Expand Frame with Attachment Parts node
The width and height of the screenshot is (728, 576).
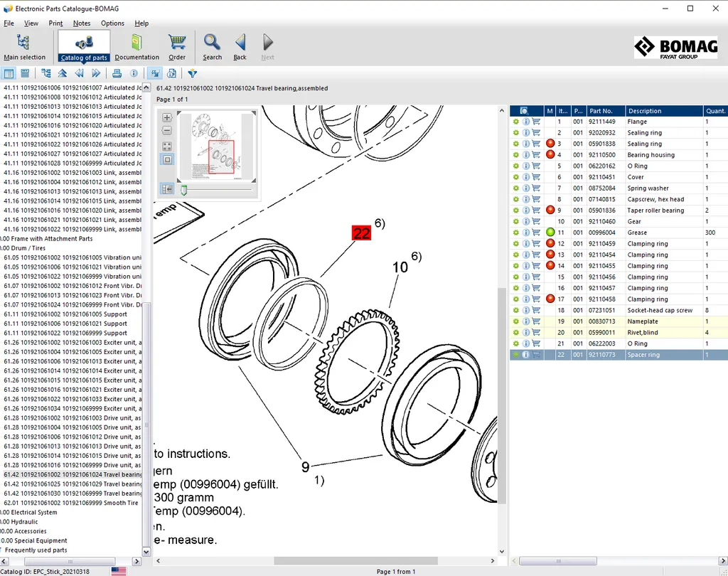click(x=46, y=239)
